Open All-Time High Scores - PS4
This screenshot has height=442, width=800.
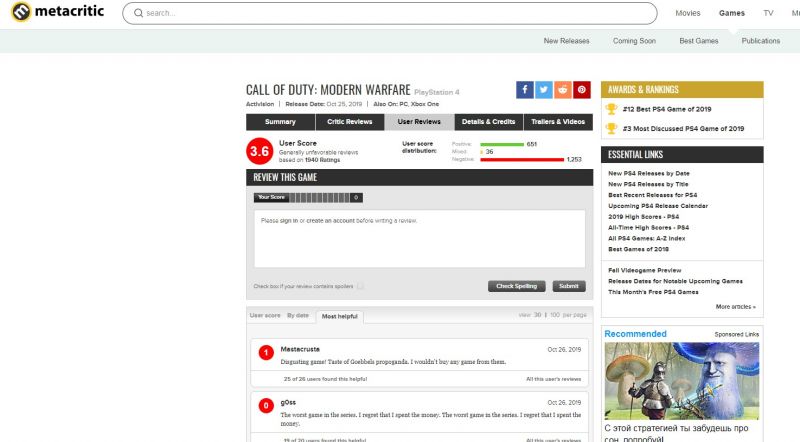tap(648, 228)
